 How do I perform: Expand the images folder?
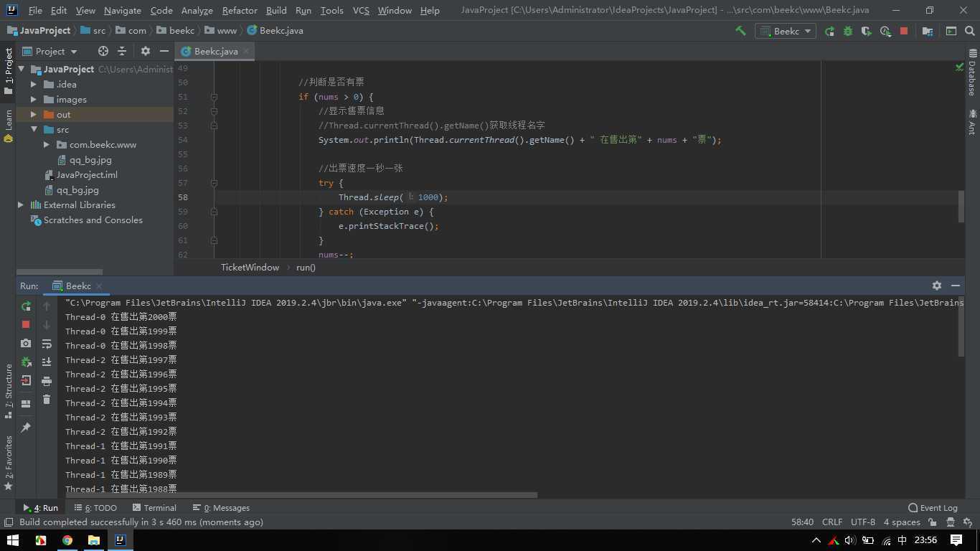[x=34, y=99]
